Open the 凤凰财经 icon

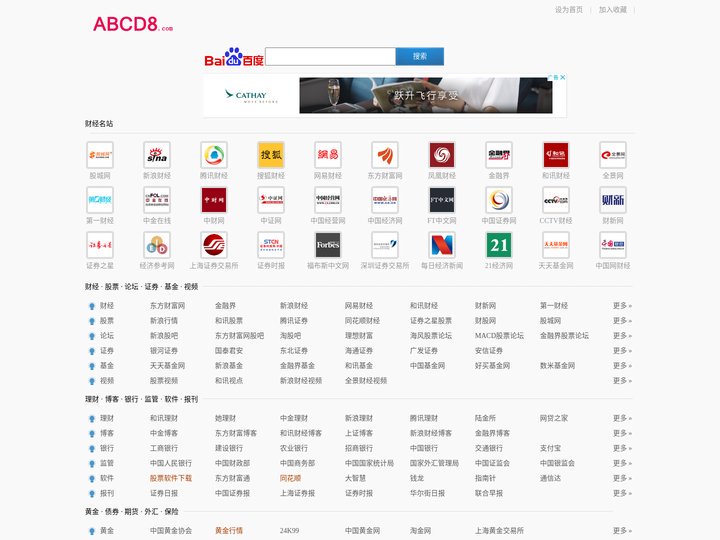tap(442, 155)
